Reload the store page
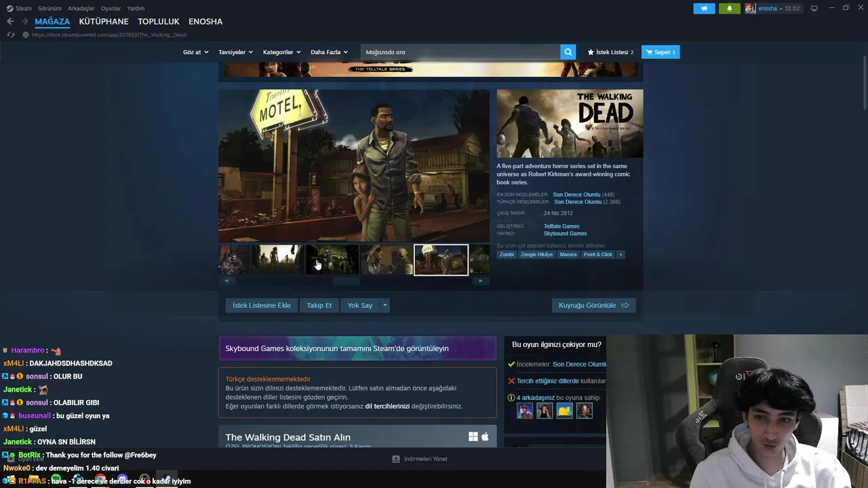The height and width of the screenshot is (488, 868). click(11, 35)
